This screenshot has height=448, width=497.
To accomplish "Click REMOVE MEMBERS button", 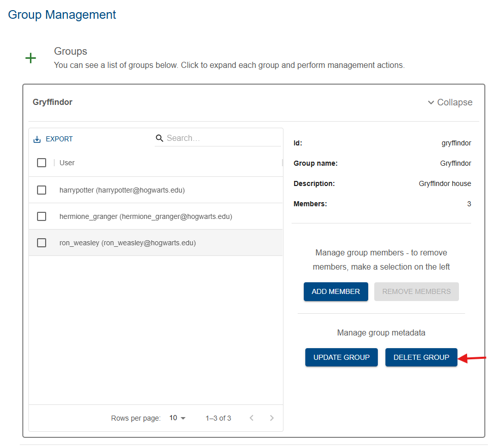I will pyautogui.click(x=416, y=291).
